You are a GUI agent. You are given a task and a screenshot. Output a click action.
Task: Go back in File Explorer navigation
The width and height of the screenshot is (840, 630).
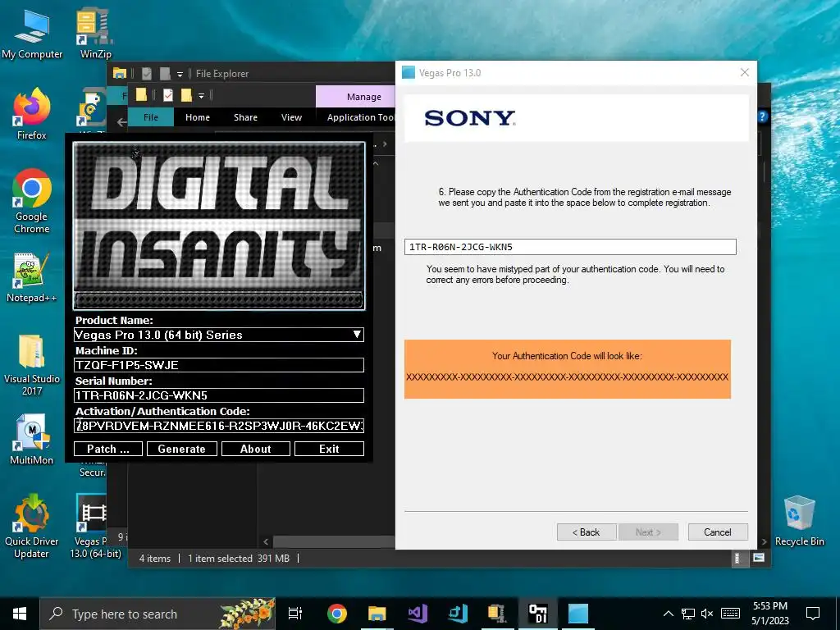click(x=121, y=122)
